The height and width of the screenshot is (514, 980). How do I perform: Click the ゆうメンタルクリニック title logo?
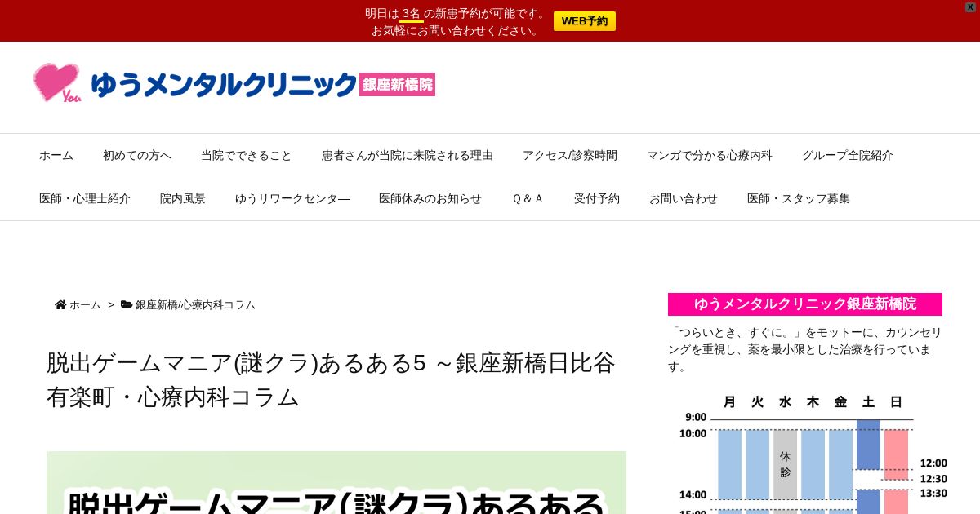pyautogui.click(x=224, y=84)
